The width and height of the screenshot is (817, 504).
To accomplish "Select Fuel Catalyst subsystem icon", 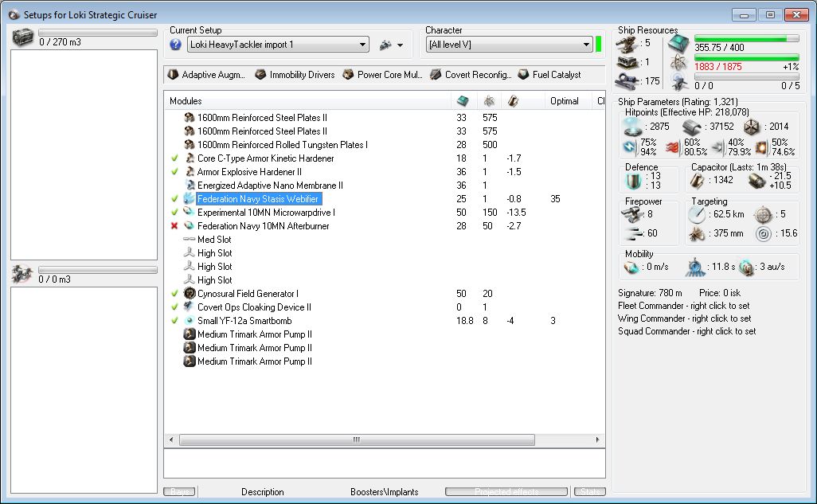I will (523, 75).
